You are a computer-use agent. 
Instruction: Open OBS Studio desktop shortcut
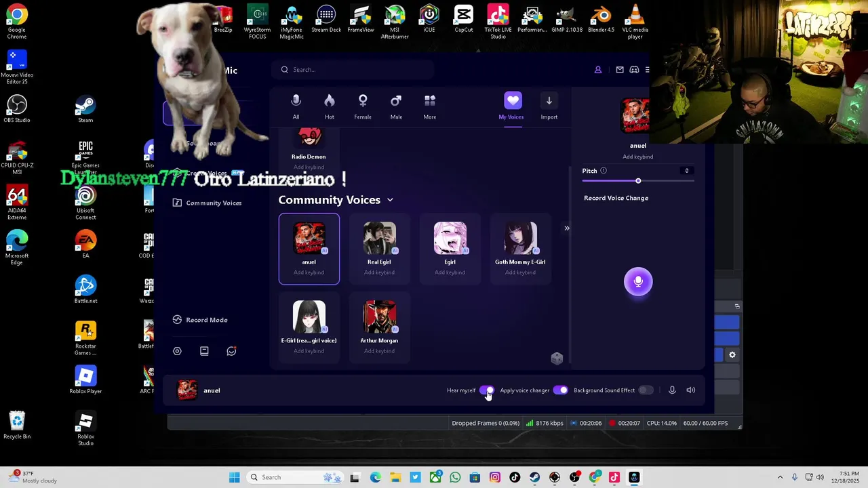[x=17, y=110]
